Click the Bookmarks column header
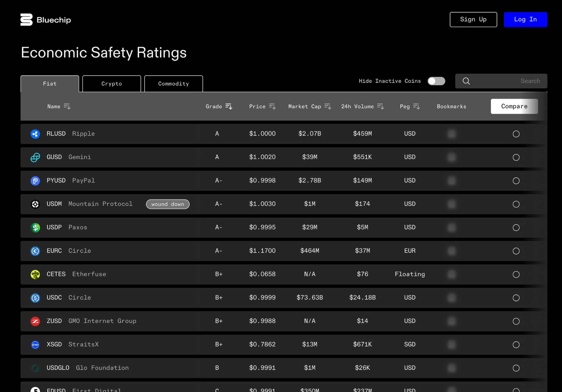This screenshot has height=392, width=562. [452, 106]
